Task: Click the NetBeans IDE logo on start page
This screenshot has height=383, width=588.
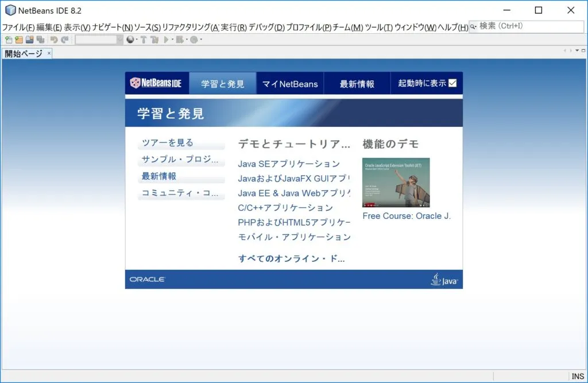Action: (156, 83)
